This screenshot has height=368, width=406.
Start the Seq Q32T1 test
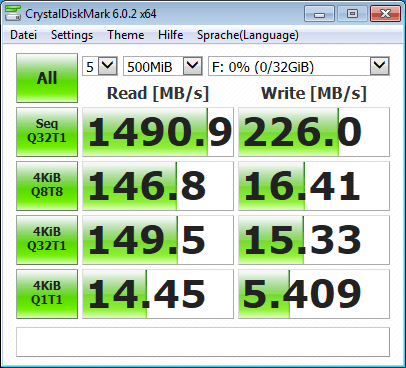(47, 132)
